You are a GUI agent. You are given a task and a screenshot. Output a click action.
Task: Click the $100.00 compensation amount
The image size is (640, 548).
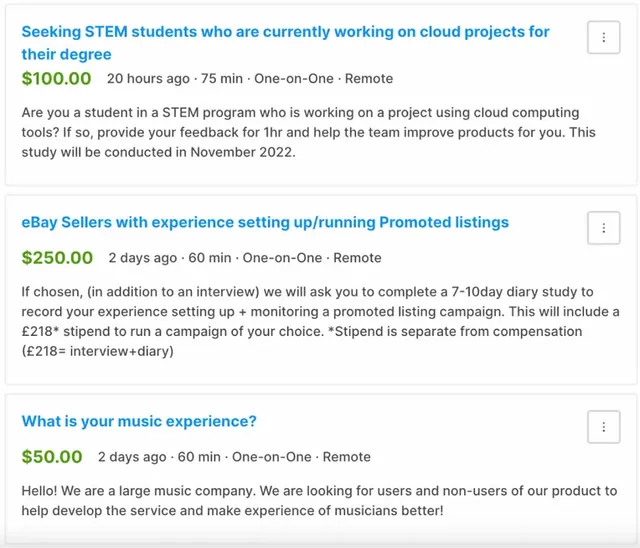tap(56, 78)
